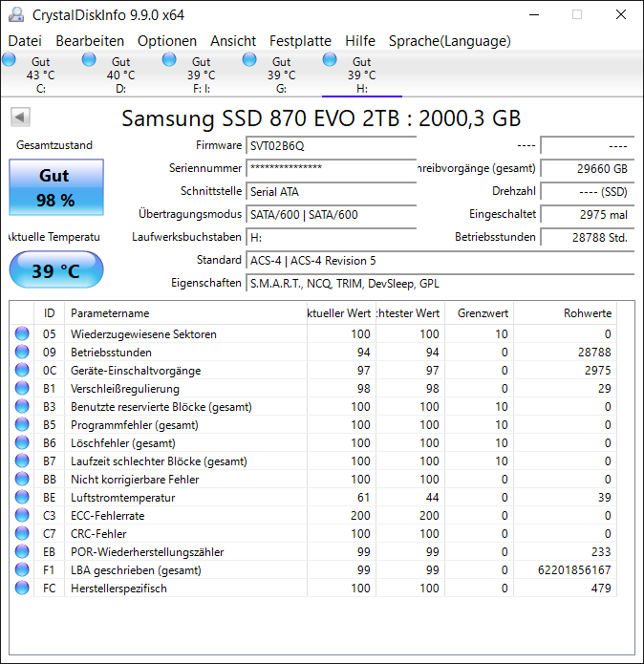Click the Aktueller Wert column header
Image resolution: width=644 pixels, height=664 pixels.
341,313
